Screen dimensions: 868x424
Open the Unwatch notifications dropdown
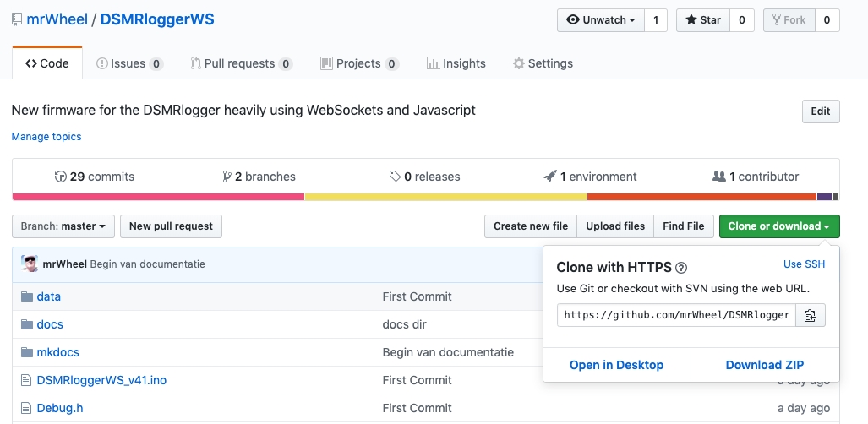(600, 20)
